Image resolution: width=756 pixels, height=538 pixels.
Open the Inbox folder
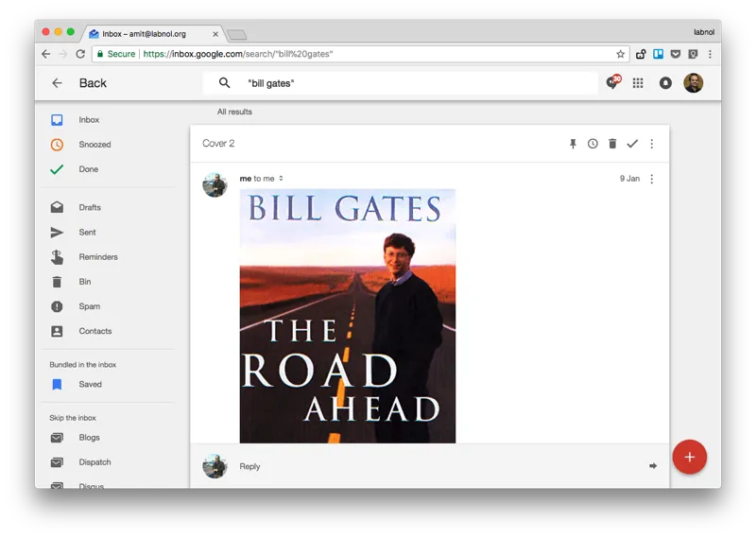[89, 120]
